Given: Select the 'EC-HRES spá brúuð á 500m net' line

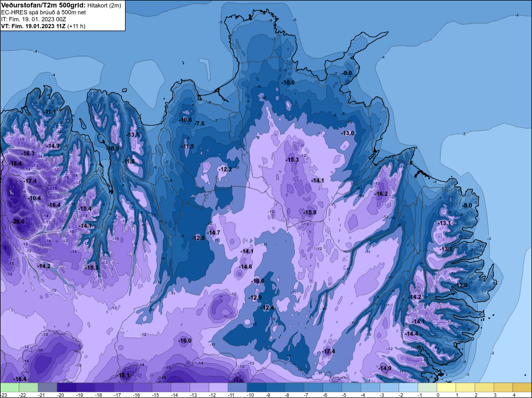Looking at the screenshot, I should [x=43, y=12].
